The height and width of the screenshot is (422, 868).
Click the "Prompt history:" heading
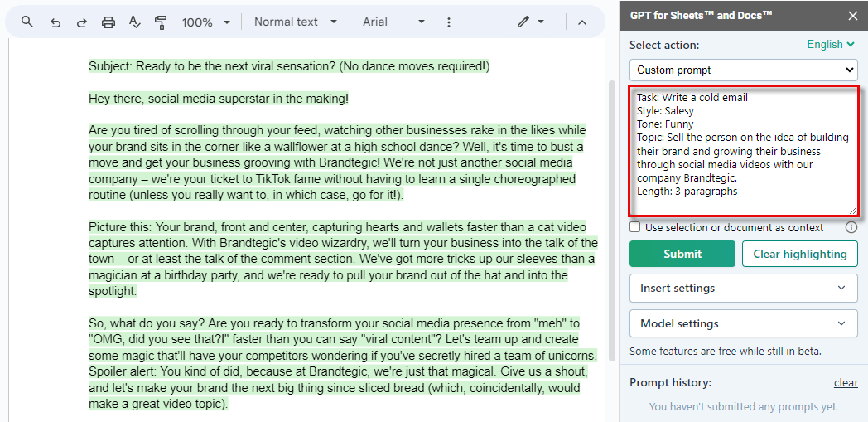click(x=670, y=383)
